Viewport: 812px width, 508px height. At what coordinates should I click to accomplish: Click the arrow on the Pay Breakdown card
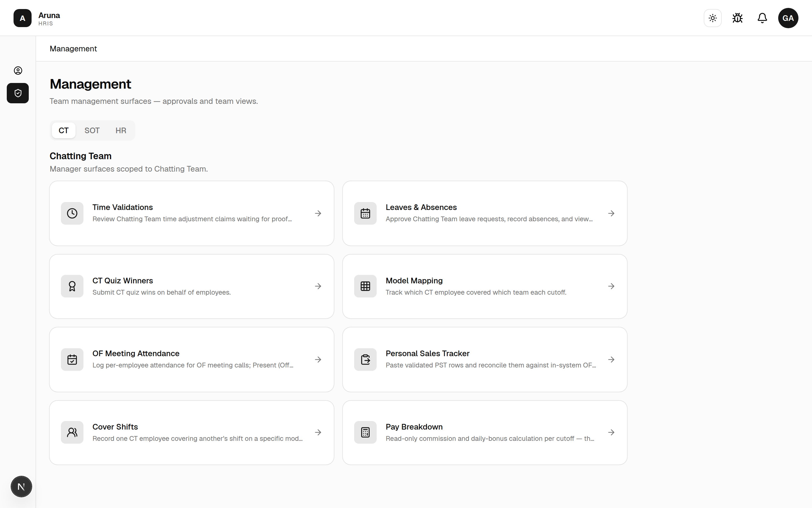click(x=611, y=432)
